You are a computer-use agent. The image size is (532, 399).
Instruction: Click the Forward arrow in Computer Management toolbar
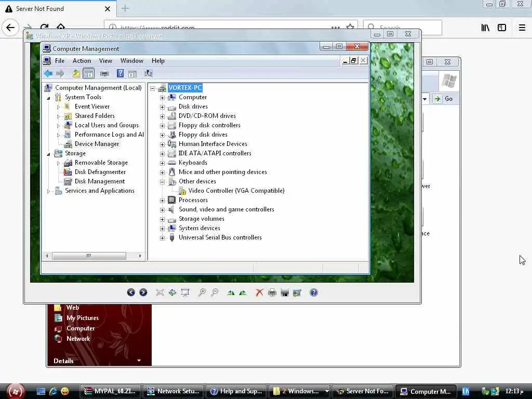(60, 74)
